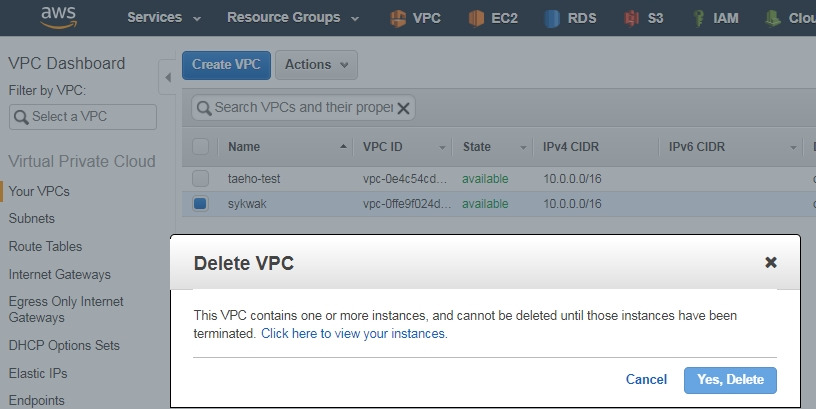Close the Delete VPC dialog
Viewport: 816px width, 409px height.
[x=771, y=262]
